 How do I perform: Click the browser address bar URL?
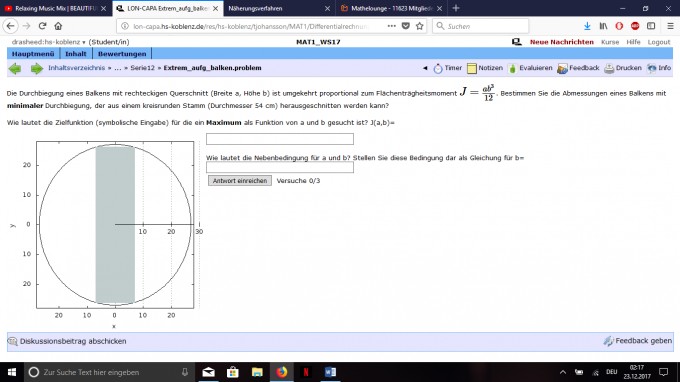point(251,26)
